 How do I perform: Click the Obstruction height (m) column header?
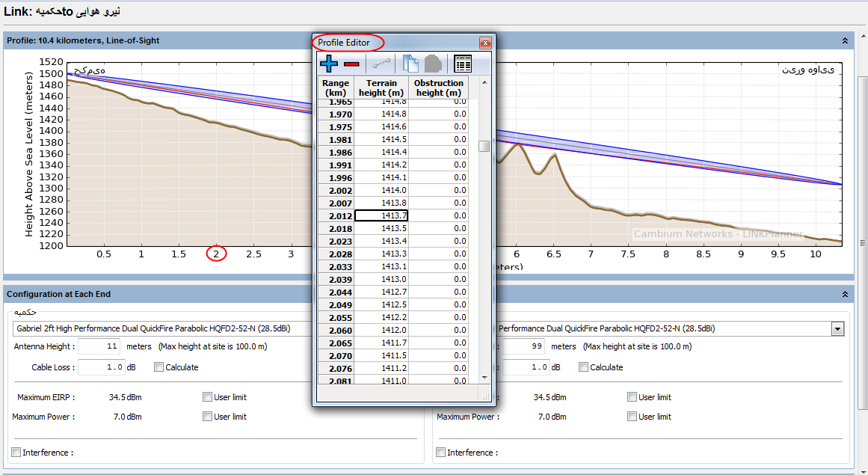[x=438, y=88]
